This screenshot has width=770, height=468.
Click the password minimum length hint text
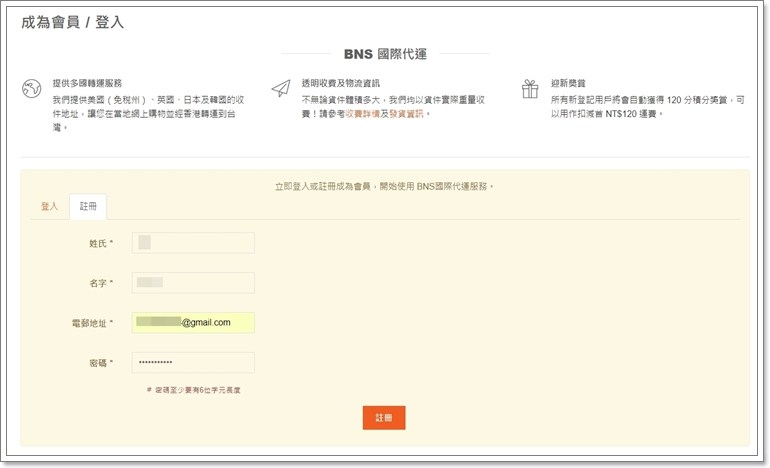click(193, 389)
